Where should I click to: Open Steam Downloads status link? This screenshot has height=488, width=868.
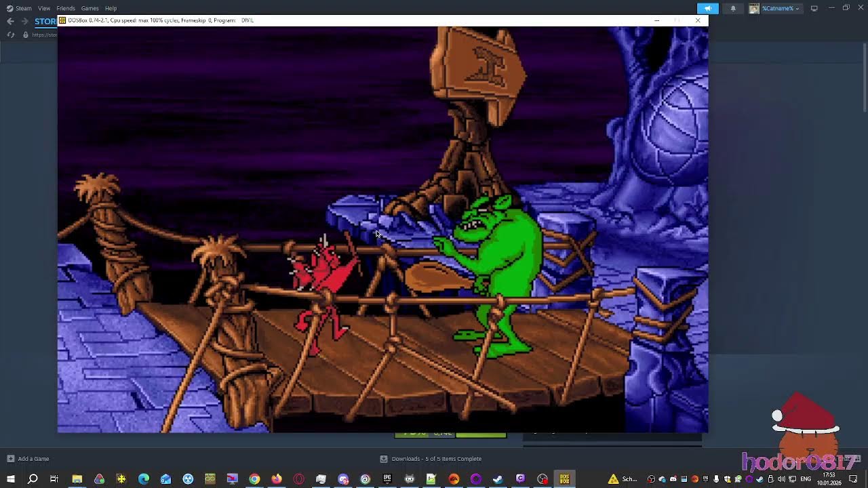pyautogui.click(x=431, y=459)
